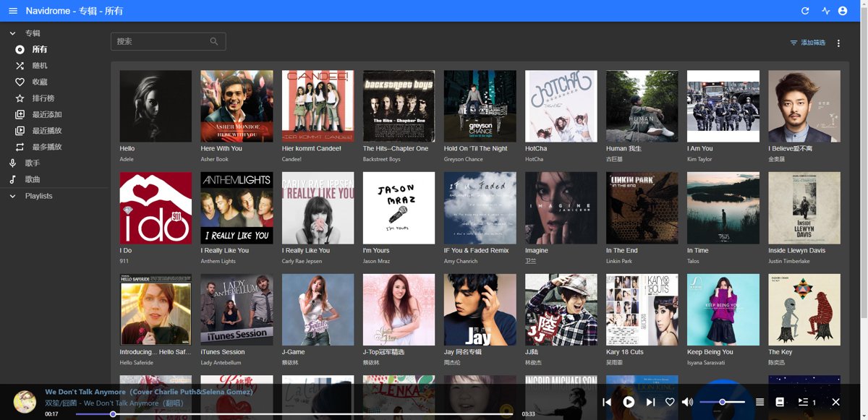This screenshot has width=868, height=420.
Task: Collapse the 专辑 sidebar group
Action: click(54, 33)
